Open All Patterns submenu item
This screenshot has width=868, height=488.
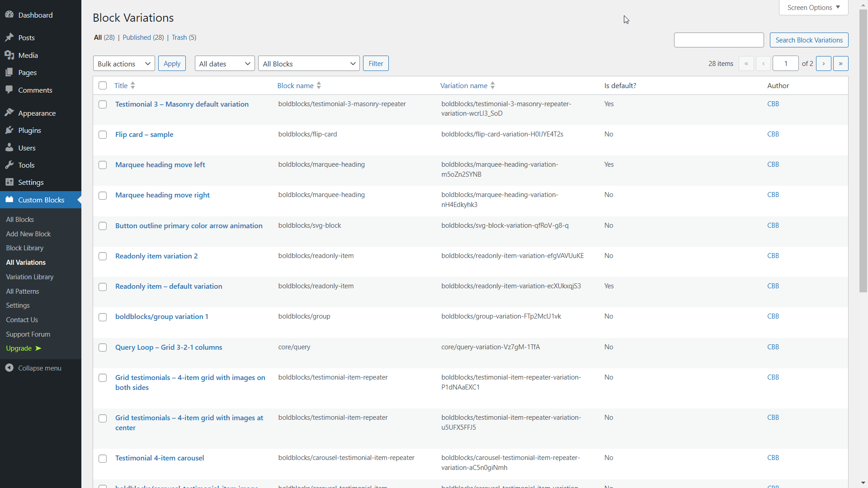point(22,291)
